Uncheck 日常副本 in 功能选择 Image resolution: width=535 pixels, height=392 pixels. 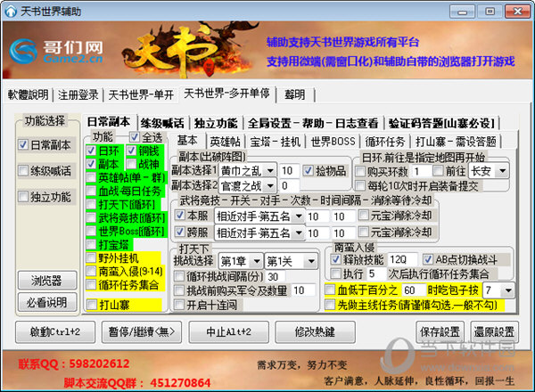coord(23,145)
